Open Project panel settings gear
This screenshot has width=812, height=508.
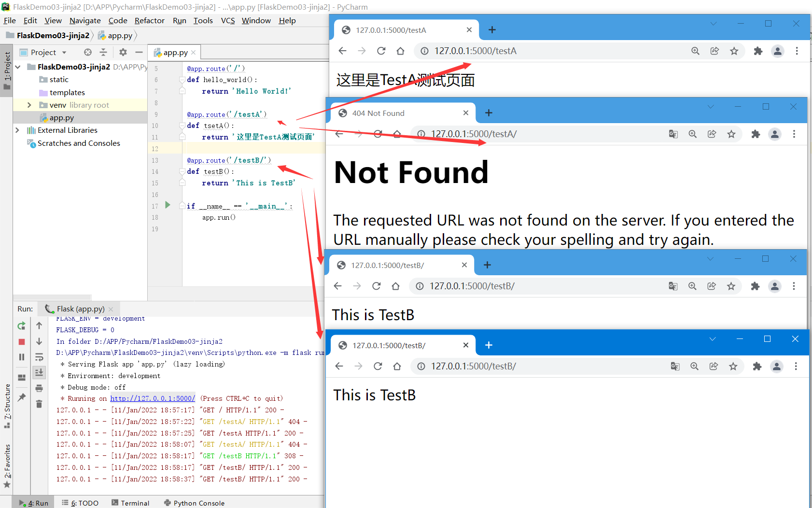123,52
